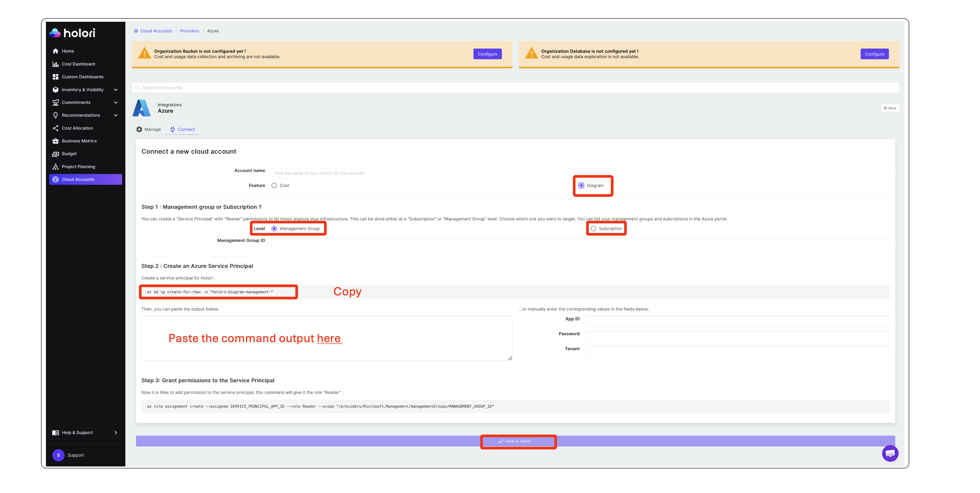Follow the Cloud Accounts breadcrumb link
The width and height of the screenshot is (980, 493).
pyautogui.click(x=156, y=31)
